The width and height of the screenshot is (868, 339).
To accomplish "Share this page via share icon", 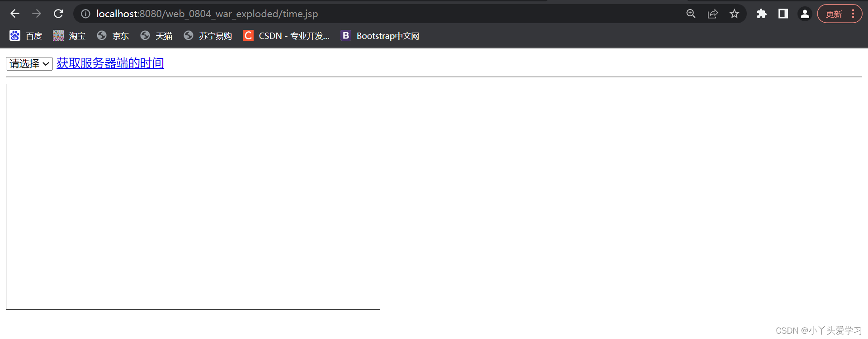I will 712,14.
